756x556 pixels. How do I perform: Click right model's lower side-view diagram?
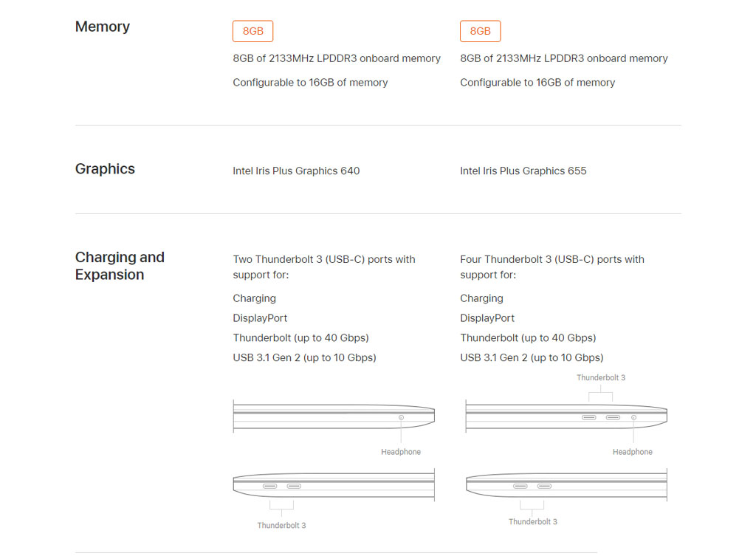click(x=566, y=485)
